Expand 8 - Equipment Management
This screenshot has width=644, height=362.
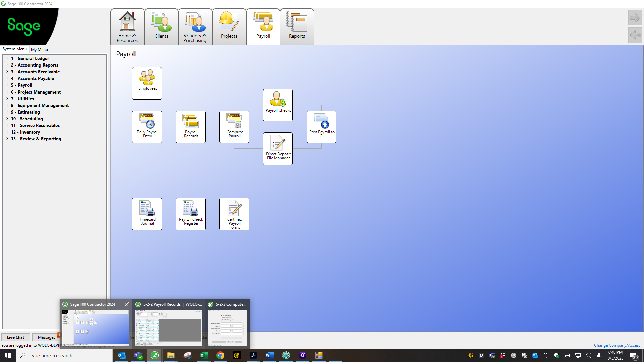tap(7, 105)
